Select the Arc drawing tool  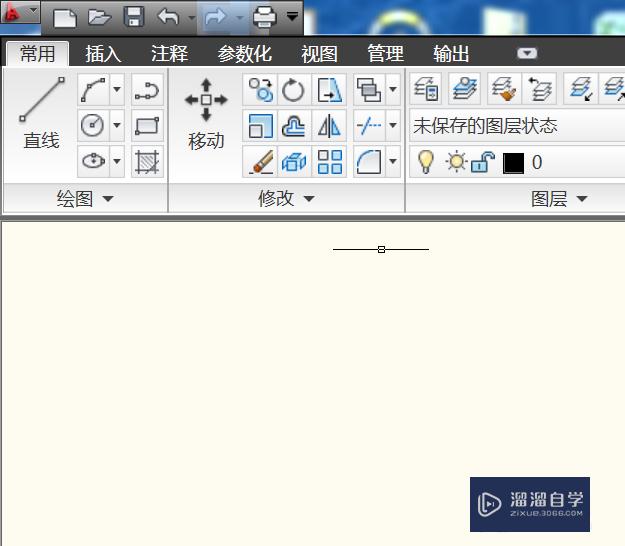[x=93, y=90]
